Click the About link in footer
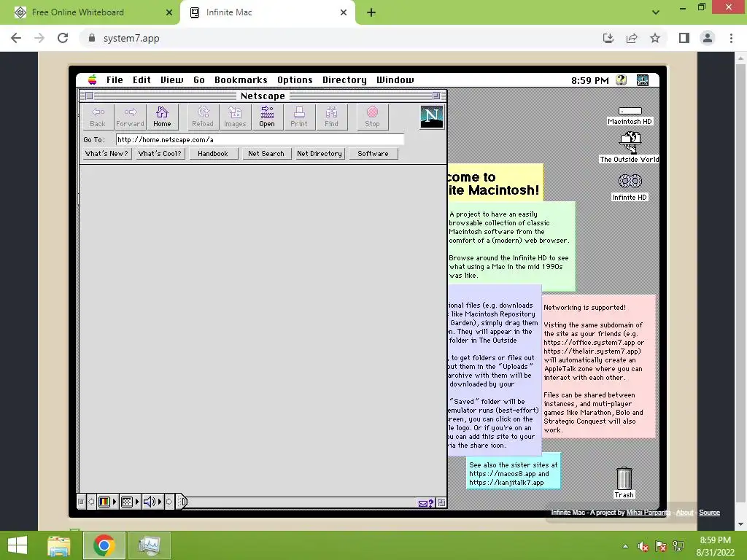Image resolution: width=747 pixels, height=560 pixels. [x=684, y=513]
